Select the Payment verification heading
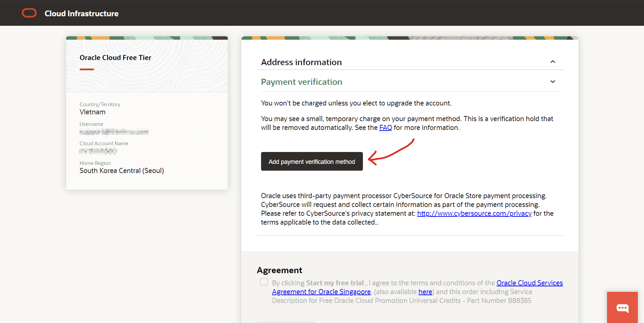The image size is (644, 323). pyautogui.click(x=301, y=82)
